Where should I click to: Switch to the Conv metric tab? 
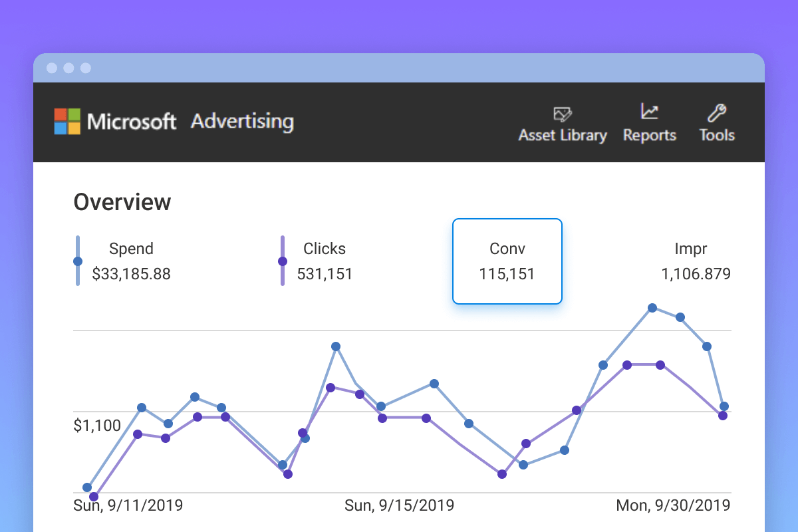(x=507, y=249)
